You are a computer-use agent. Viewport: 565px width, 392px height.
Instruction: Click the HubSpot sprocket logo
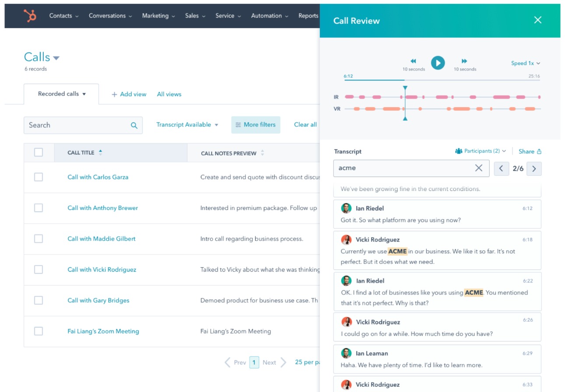[30, 16]
